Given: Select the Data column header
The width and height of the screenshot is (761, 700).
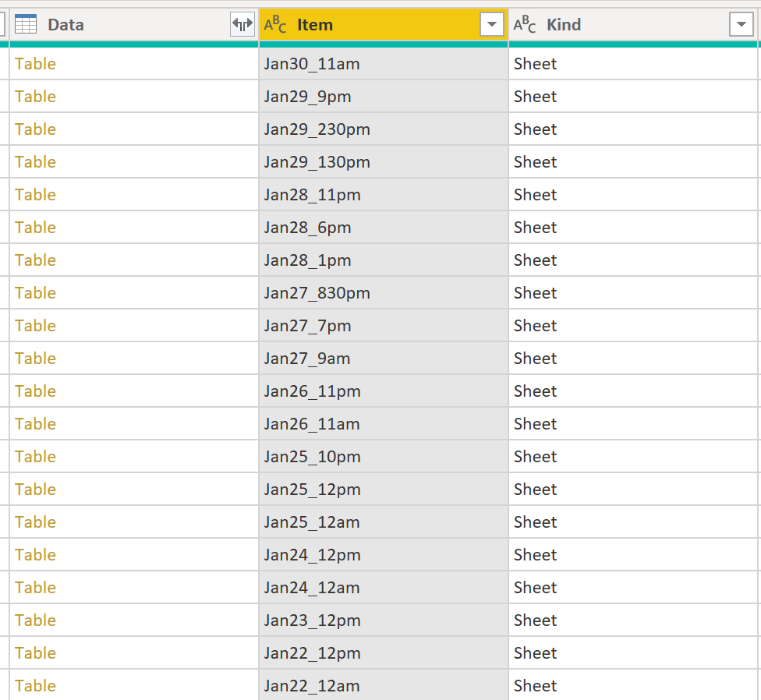Looking at the screenshot, I should (x=134, y=24).
